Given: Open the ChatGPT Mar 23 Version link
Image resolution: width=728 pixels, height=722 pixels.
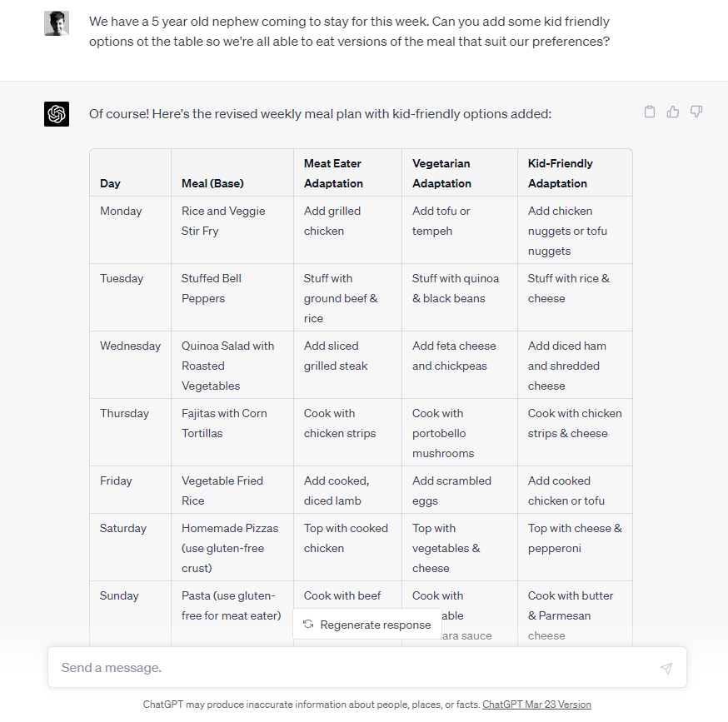Looking at the screenshot, I should click(x=536, y=705).
